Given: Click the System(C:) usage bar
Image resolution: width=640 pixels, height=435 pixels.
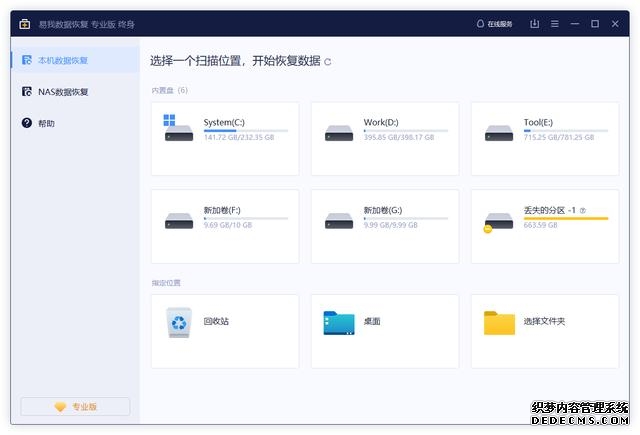Looking at the screenshot, I should point(246,131).
